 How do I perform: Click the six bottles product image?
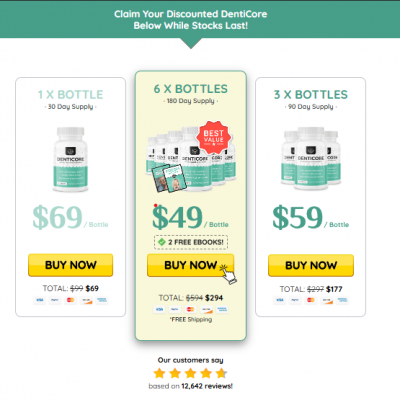(x=190, y=158)
